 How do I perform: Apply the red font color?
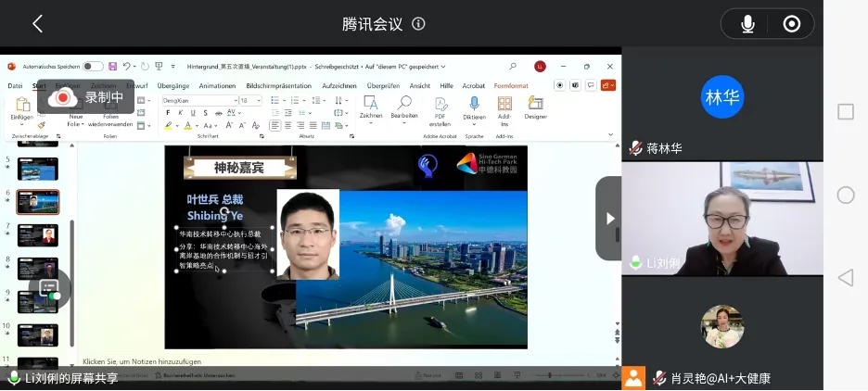[187, 126]
